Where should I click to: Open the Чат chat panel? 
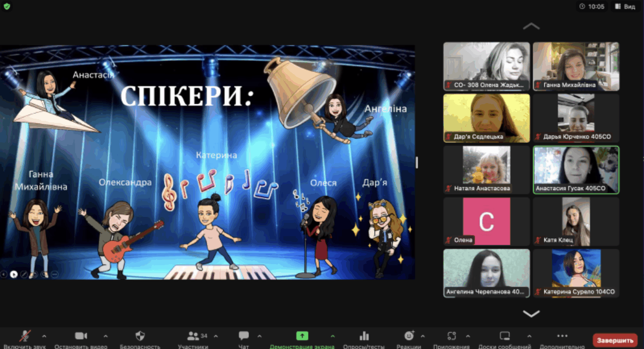coord(244,336)
